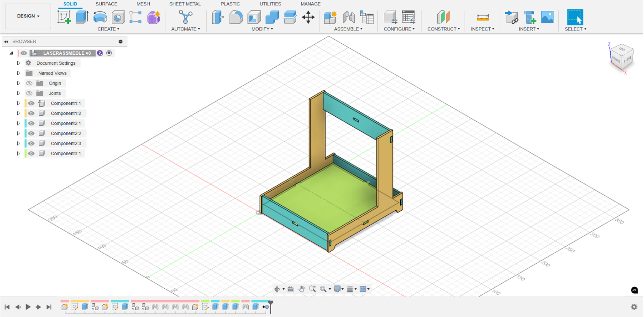Open the CREATE dropdown menu
Viewport: 644px width, 317px height.
[x=109, y=29]
